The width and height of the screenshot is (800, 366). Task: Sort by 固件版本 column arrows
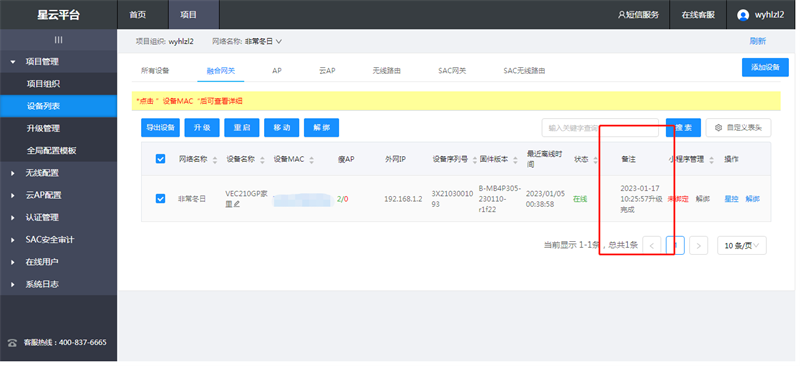pyautogui.click(x=515, y=160)
